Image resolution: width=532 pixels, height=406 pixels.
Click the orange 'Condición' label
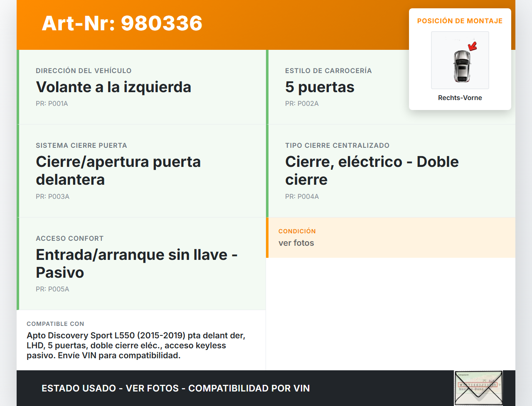(x=297, y=231)
